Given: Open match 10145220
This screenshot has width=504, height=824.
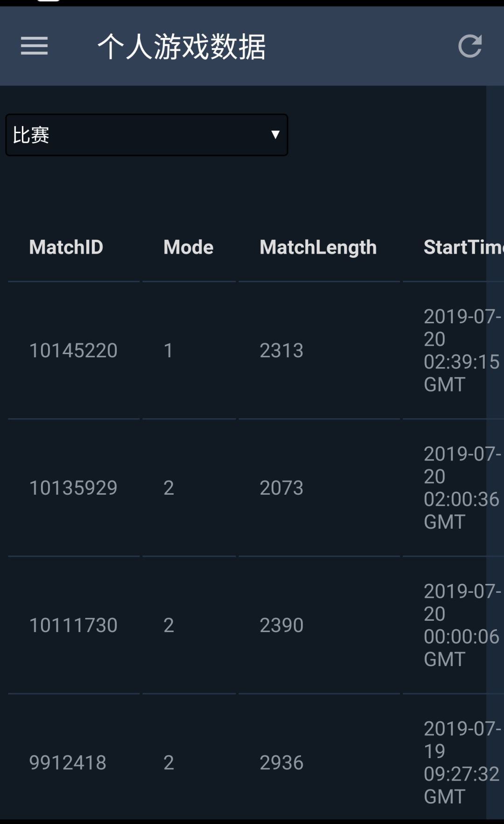Looking at the screenshot, I should tap(73, 350).
